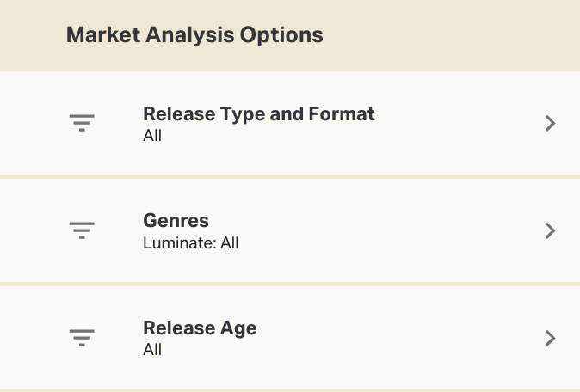
Task: Click the "Market Analysis Options" heading
Action: point(194,35)
